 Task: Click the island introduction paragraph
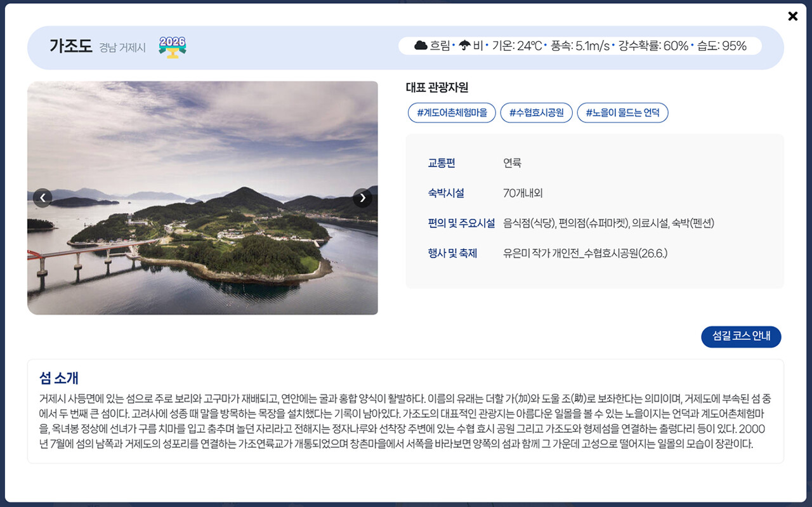coord(405,421)
